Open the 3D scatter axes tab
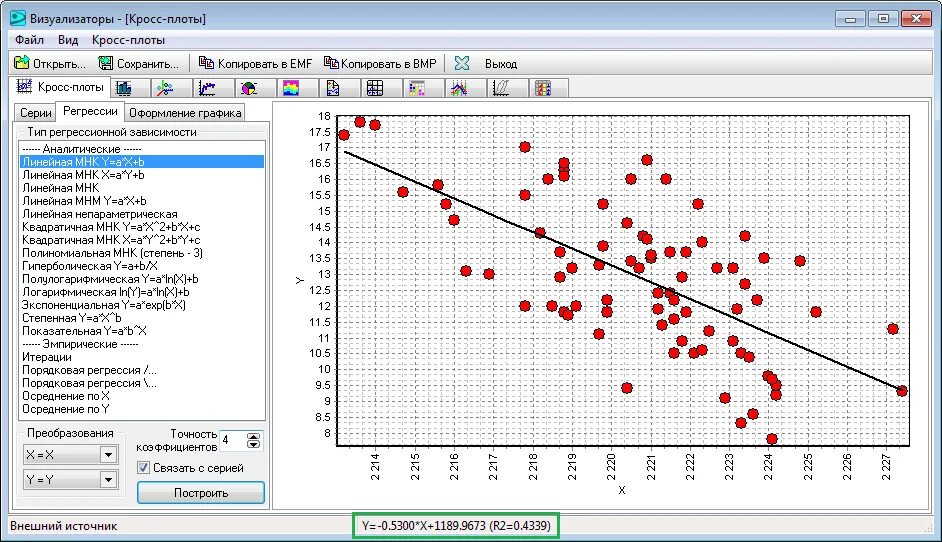Screen dimensions: 942x542 tap(165, 88)
